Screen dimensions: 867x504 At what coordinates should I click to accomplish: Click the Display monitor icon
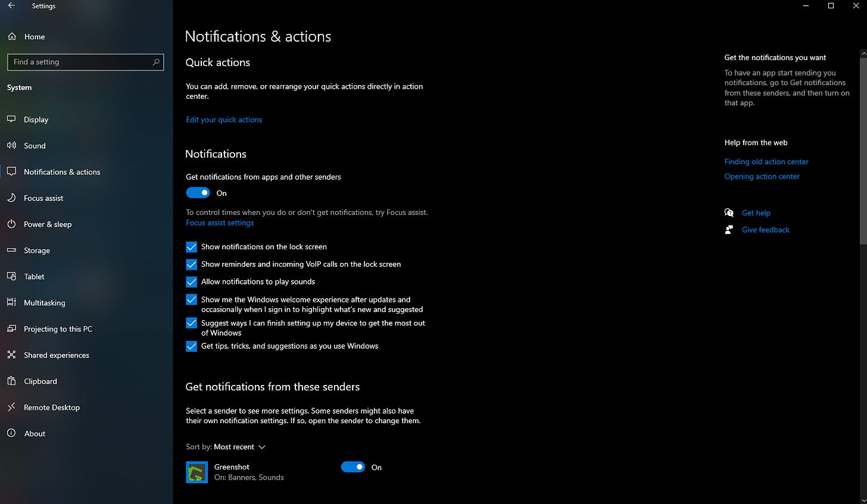click(x=11, y=119)
